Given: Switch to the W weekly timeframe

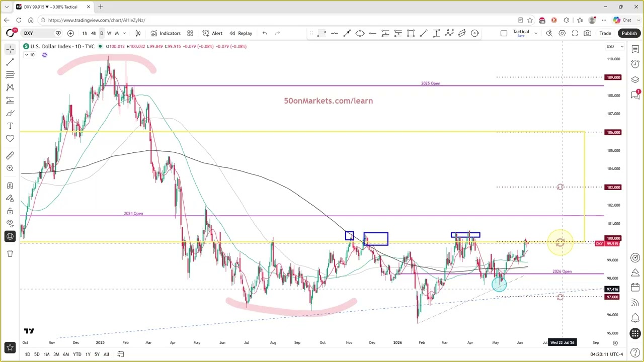Looking at the screenshot, I should 109,33.
